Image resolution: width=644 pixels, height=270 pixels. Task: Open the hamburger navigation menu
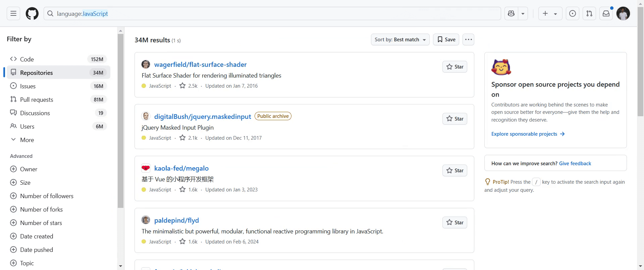(13, 13)
